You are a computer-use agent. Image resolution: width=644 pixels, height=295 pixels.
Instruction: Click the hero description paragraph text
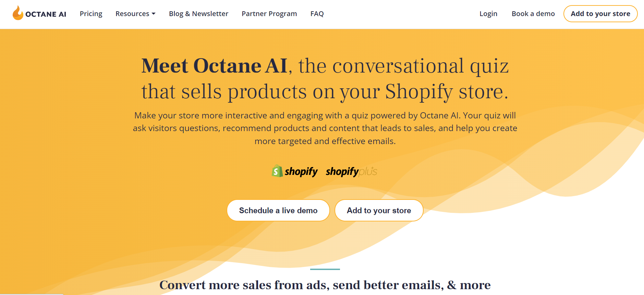coord(325,128)
